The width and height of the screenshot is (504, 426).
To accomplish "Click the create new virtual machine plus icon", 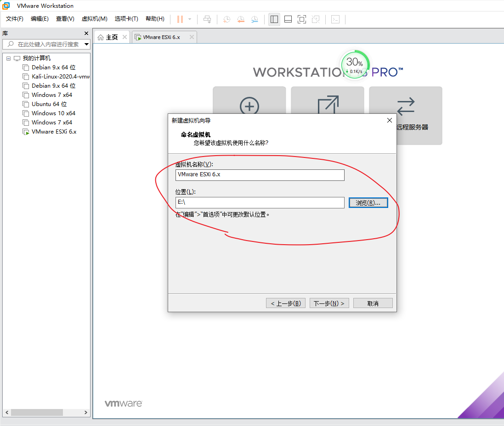I will [249, 106].
